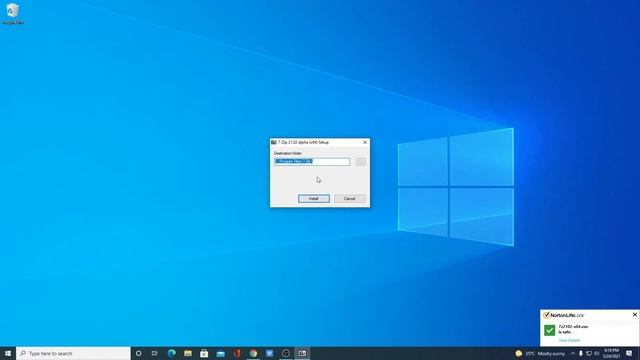
Task: Open File Explorer from the taskbar
Action: pyautogui.click(x=188, y=353)
